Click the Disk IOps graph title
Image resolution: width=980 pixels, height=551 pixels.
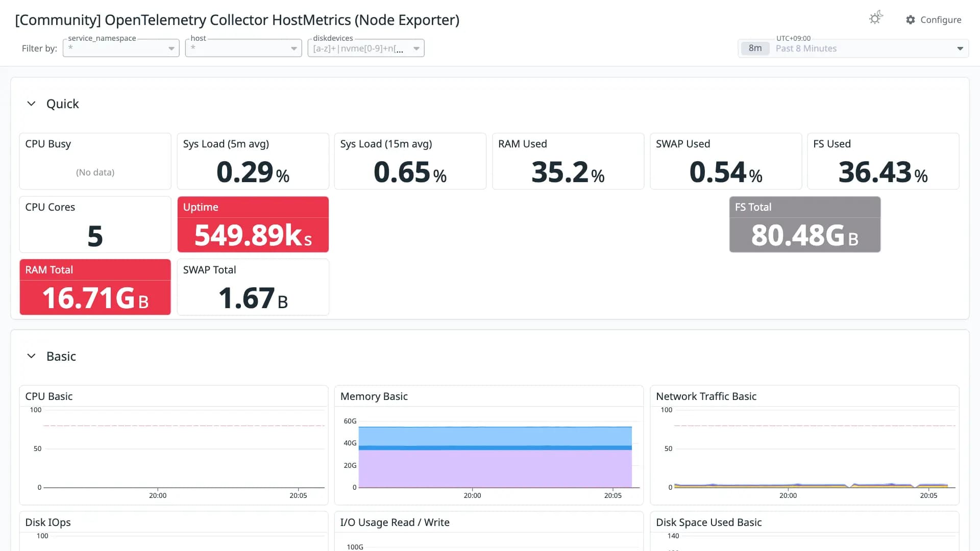pos(48,522)
